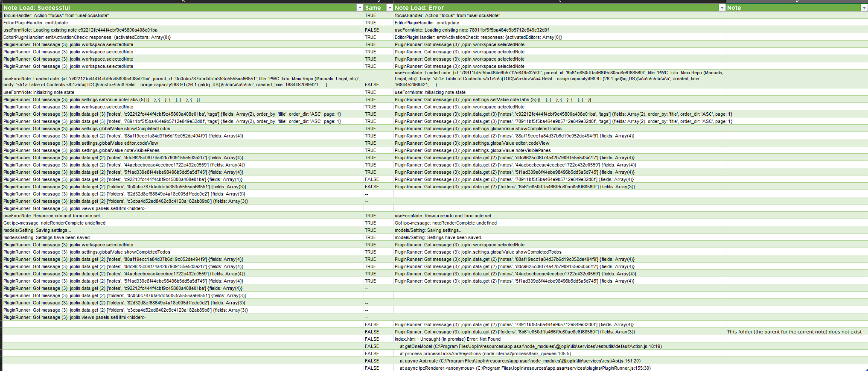This screenshot has width=868, height=371.
Task: Click the editor.codeView cell in the Successful column
Action: click(x=183, y=143)
